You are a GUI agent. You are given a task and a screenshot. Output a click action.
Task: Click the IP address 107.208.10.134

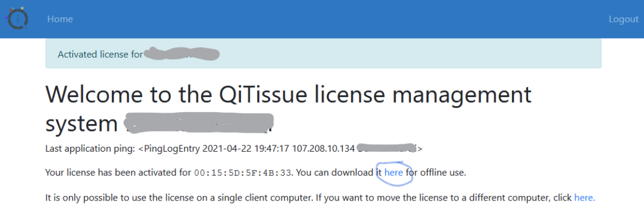(x=323, y=149)
